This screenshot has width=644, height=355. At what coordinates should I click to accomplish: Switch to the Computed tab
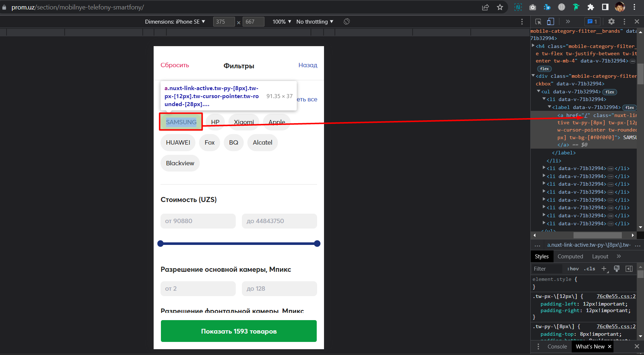pyautogui.click(x=570, y=257)
